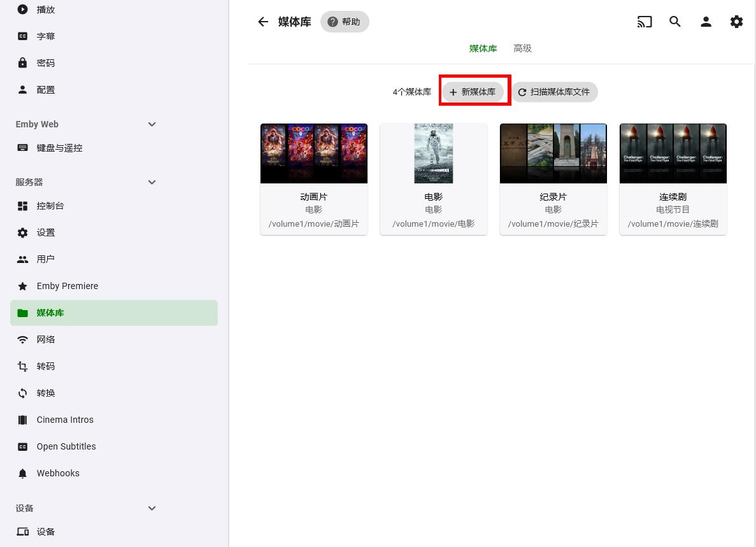
Task: Collapse the 服务器 section
Action: click(x=152, y=182)
